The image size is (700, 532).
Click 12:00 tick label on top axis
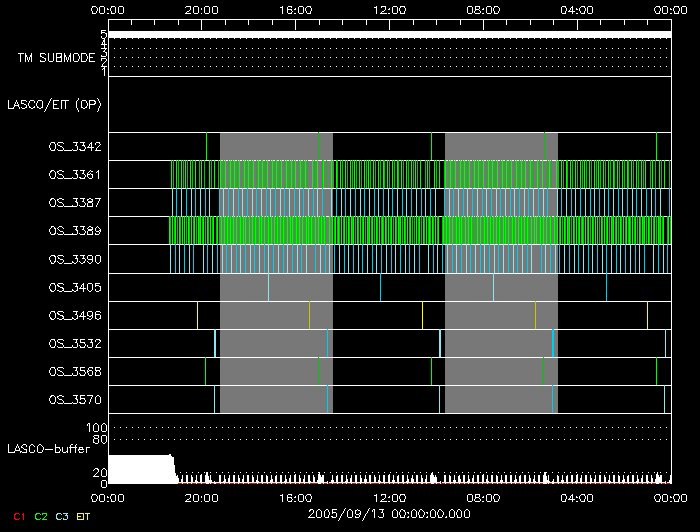[x=388, y=9]
